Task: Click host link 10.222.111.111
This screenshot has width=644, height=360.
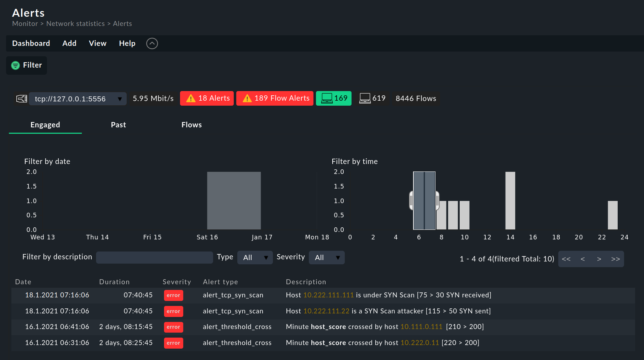Action: click(328, 295)
